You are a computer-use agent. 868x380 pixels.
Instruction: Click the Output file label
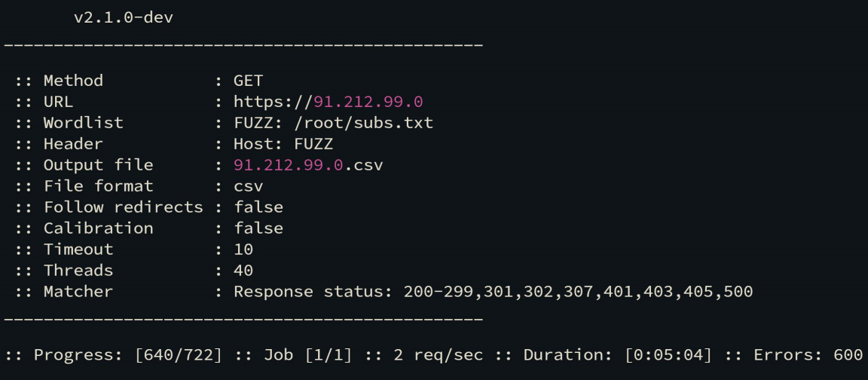point(98,164)
